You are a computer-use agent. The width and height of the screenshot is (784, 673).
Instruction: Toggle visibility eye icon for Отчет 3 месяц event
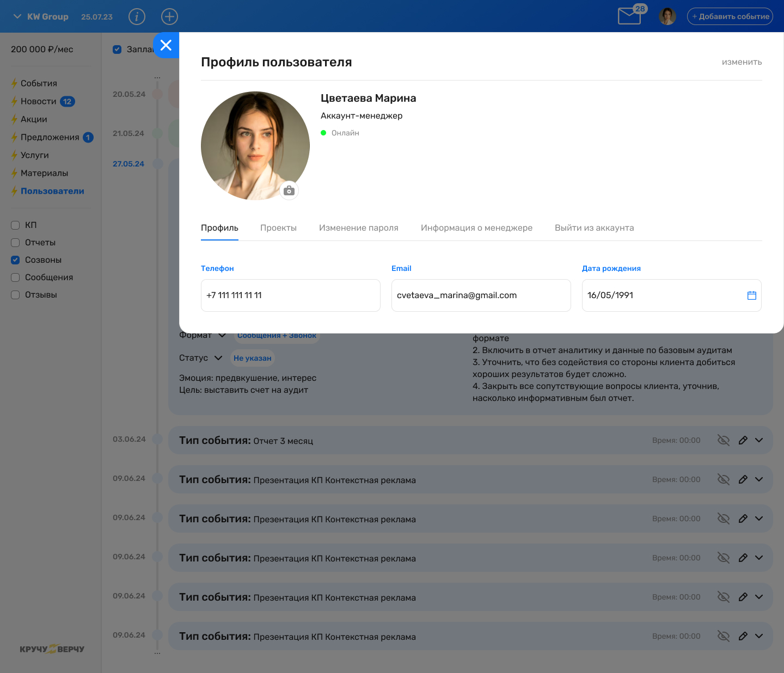pyautogui.click(x=723, y=440)
